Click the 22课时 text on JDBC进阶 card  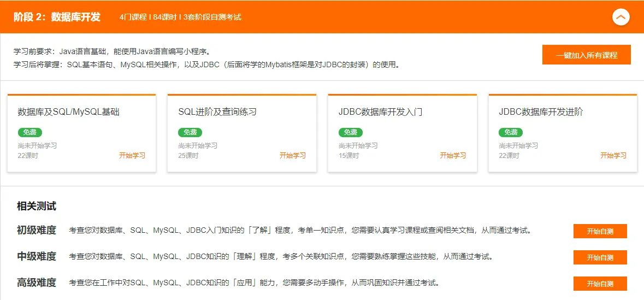point(509,156)
